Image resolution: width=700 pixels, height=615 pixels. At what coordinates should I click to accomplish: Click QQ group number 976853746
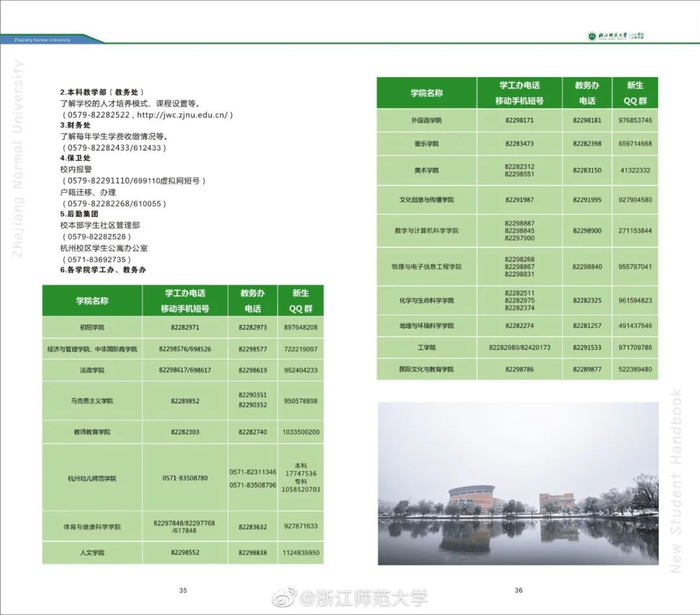tap(635, 121)
